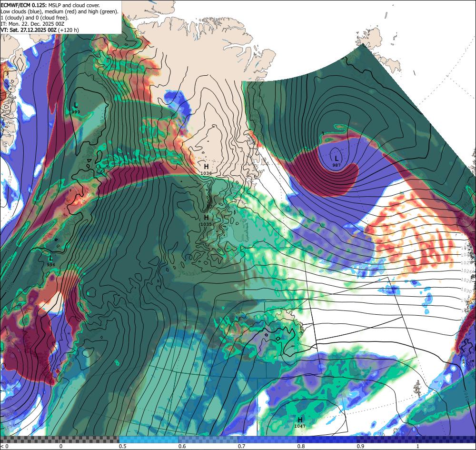Click the '1026' isobar label at the right edge
This screenshot has width=476, height=450.
[x=466, y=271]
